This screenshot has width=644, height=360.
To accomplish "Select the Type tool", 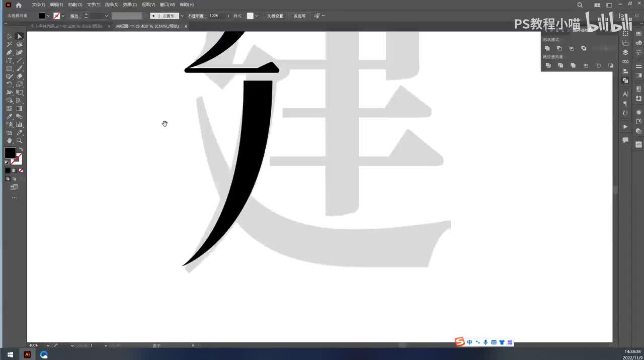I will tap(9, 60).
